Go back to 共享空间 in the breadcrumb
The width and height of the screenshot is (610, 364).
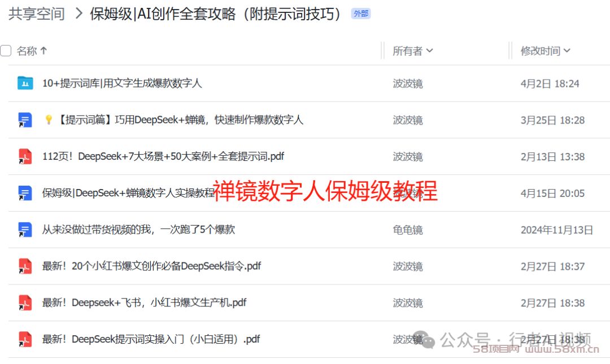37,14
